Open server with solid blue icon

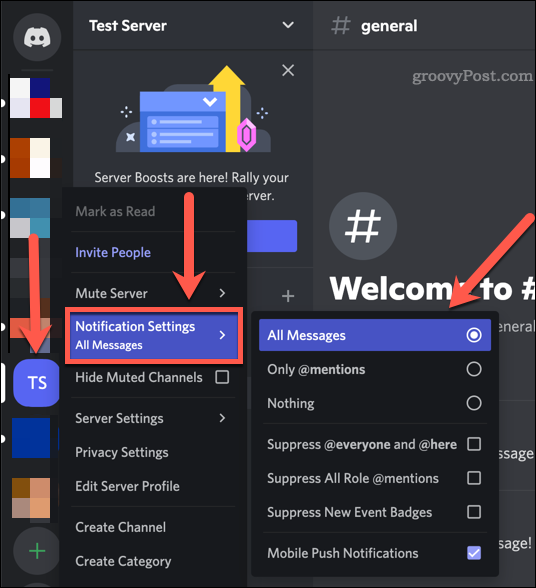click(32, 438)
